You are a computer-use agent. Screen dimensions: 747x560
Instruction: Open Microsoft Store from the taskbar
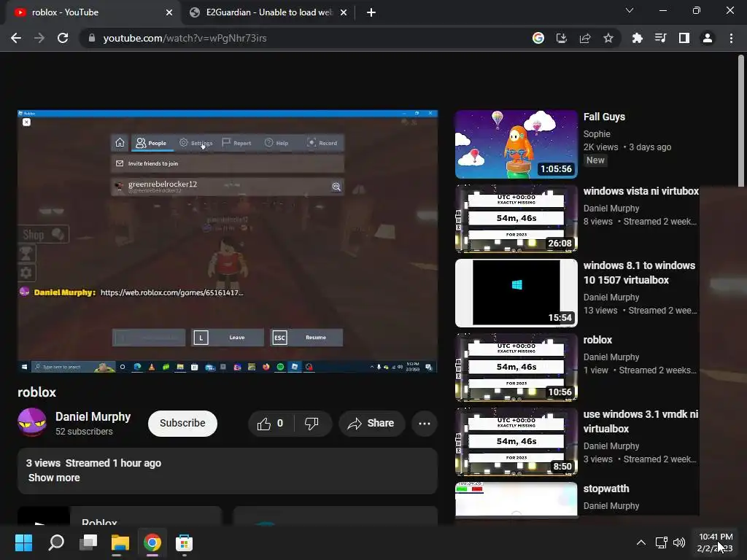click(x=184, y=542)
